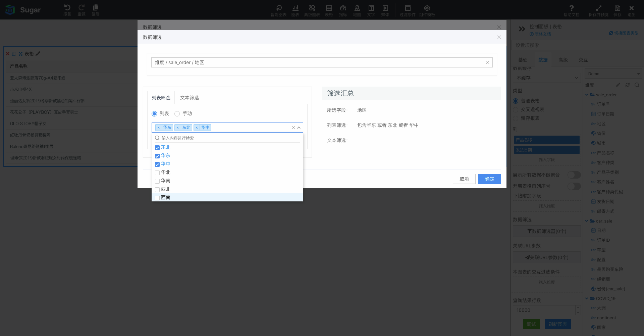Click the dimension search magnifier icon

pos(637,85)
